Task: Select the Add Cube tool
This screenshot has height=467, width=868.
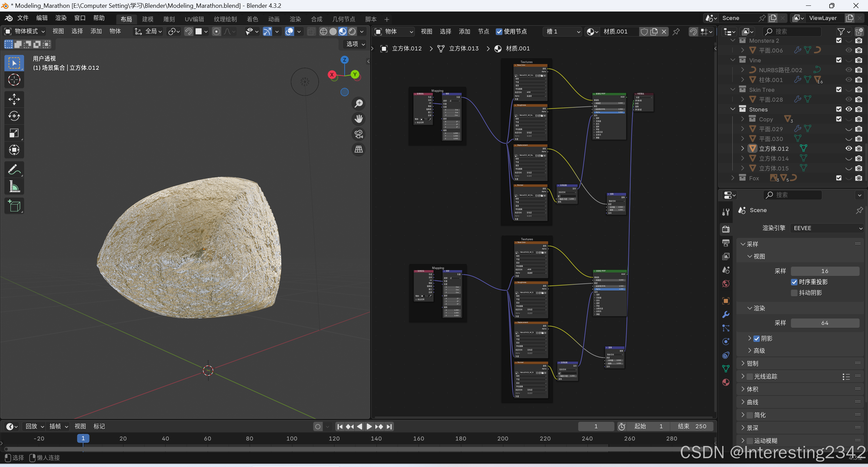Action: pyautogui.click(x=14, y=206)
